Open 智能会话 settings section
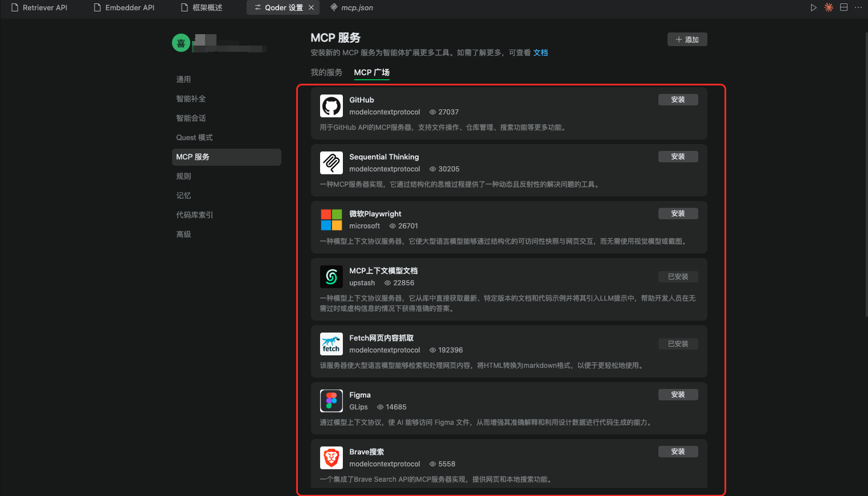868x496 pixels. click(x=227, y=118)
